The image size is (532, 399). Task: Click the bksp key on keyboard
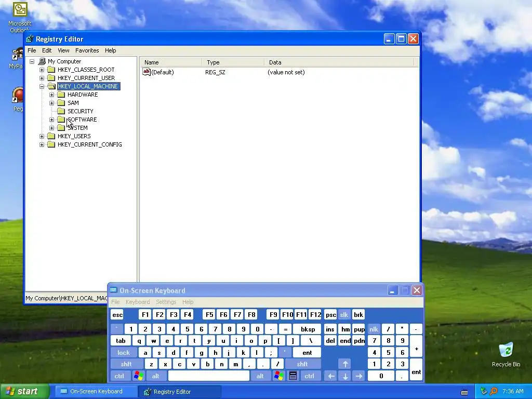[308, 329]
